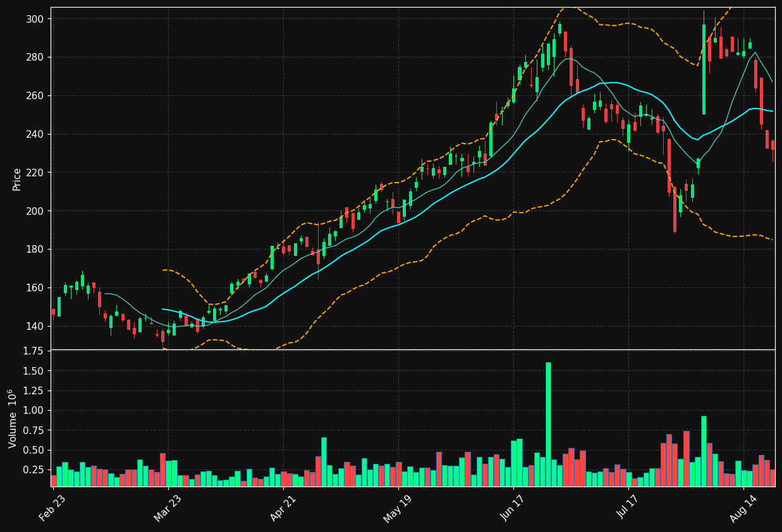Click the 200 price tick label
This screenshot has height=532, width=782.
35,211
